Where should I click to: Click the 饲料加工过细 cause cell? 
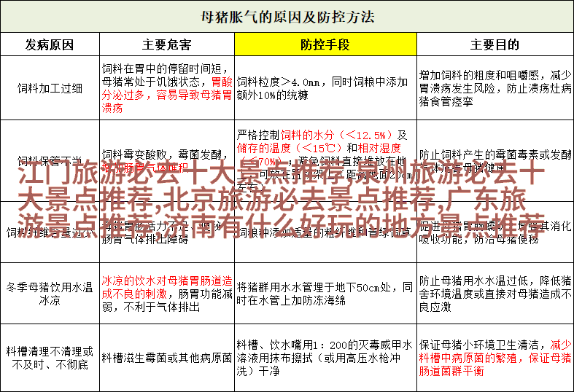(50, 88)
